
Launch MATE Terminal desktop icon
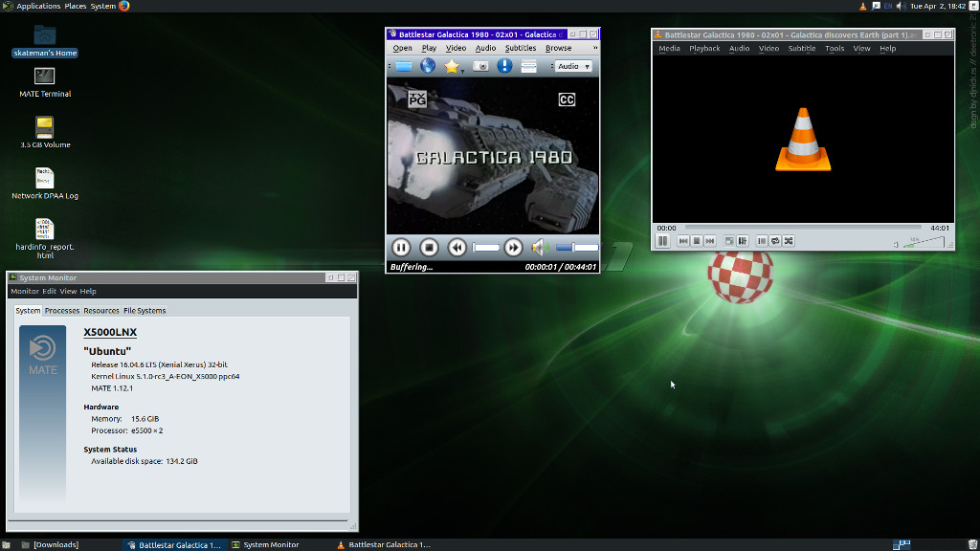[45, 82]
